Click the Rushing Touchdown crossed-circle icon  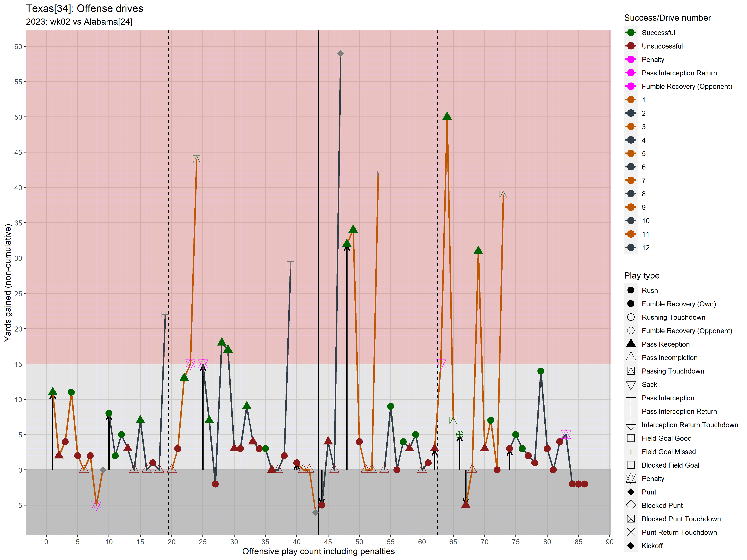(630, 317)
